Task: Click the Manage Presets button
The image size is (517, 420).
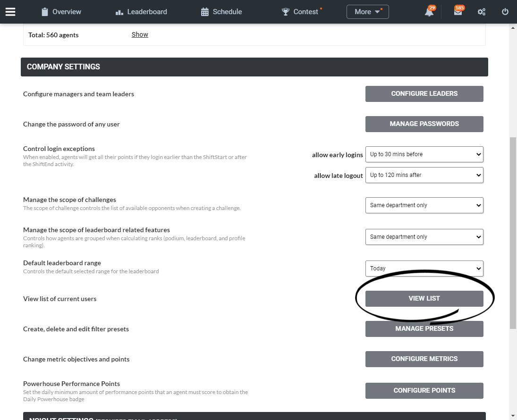Action: (x=424, y=329)
